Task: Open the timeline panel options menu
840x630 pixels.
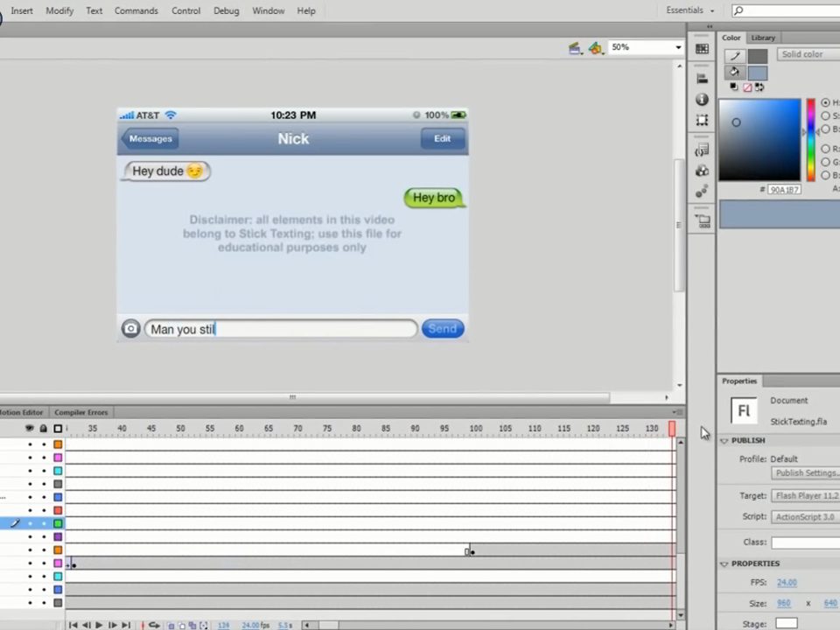Action: click(x=677, y=412)
